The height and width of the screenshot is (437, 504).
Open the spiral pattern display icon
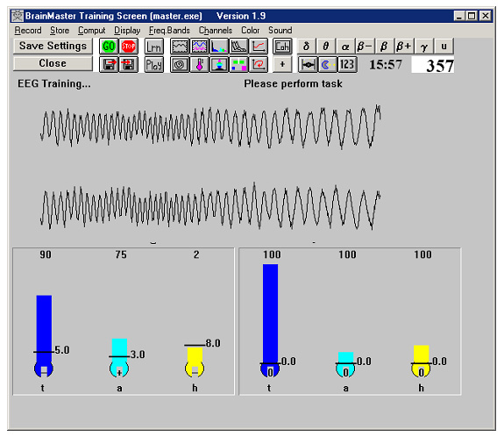[180, 65]
